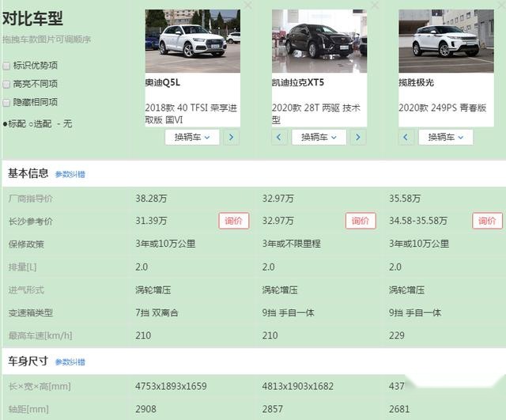The image size is (506, 420).
Task: Select the 2857 wheelbase value
Action: (x=273, y=409)
